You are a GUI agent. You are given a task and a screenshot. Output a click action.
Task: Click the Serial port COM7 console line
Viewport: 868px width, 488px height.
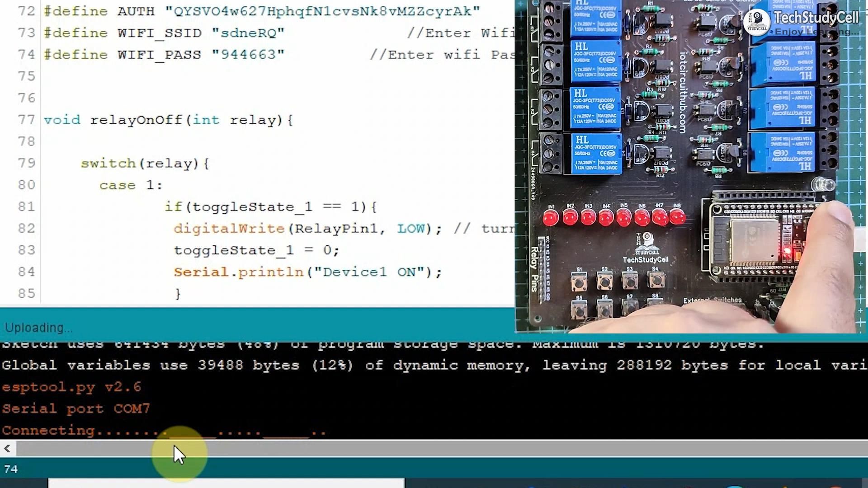pyautogui.click(x=76, y=408)
